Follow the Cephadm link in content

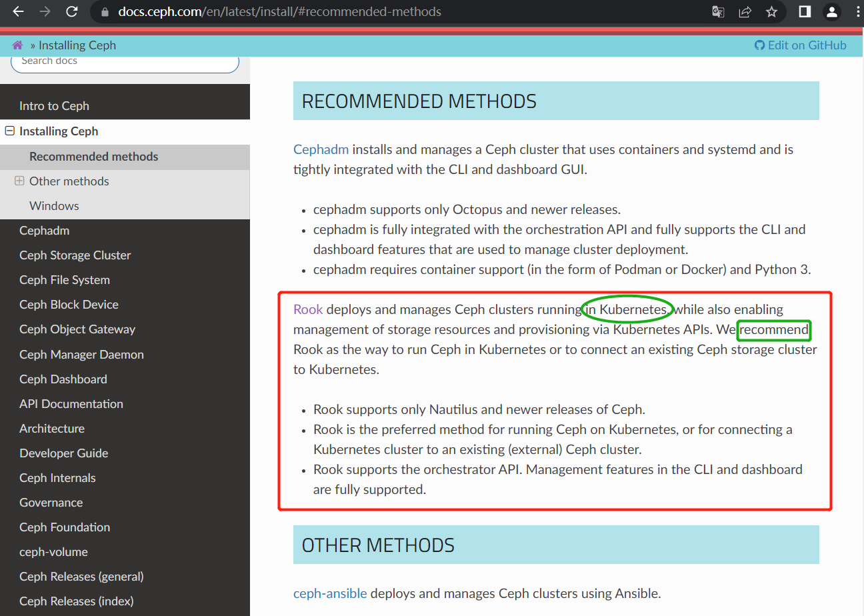(321, 149)
